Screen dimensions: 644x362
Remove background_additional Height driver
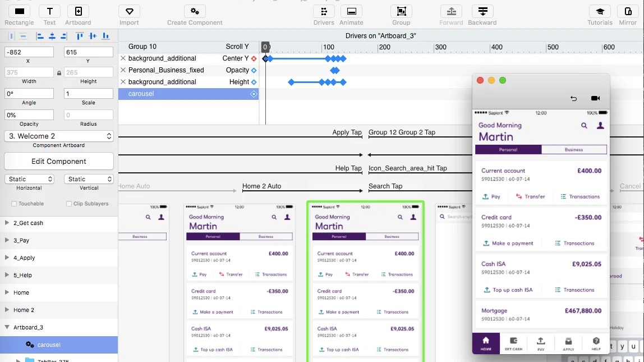point(123,82)
